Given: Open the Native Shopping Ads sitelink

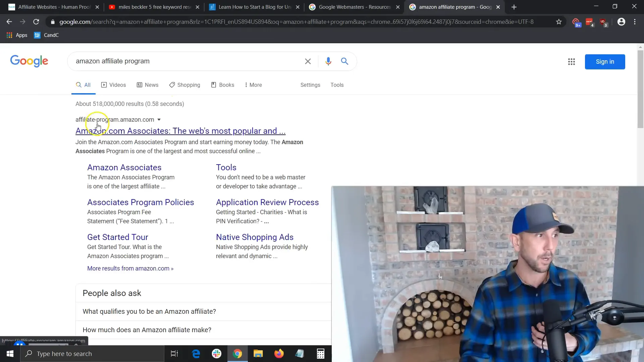Looking at the screenshot, I should [x=255, y=237].
